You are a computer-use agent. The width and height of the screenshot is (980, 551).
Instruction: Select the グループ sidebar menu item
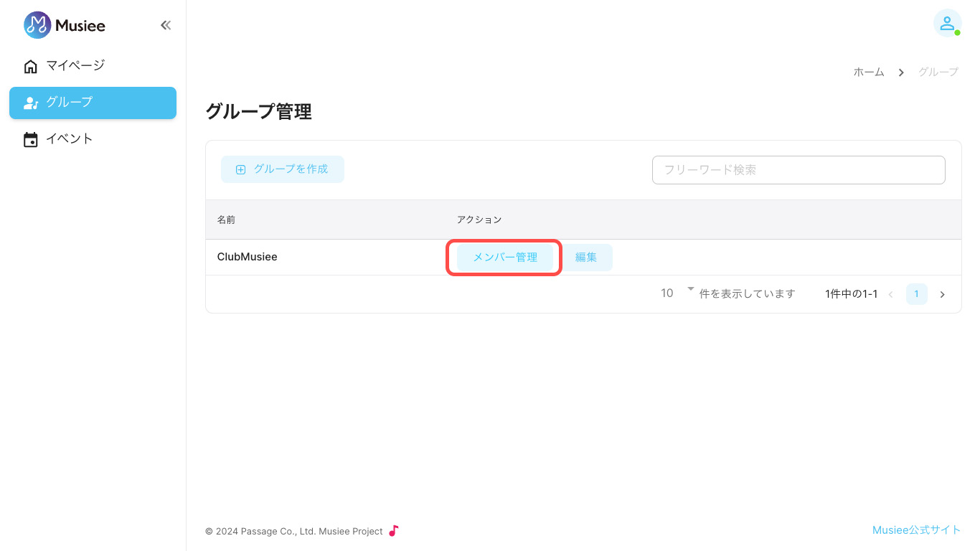(x=93, y=103)
